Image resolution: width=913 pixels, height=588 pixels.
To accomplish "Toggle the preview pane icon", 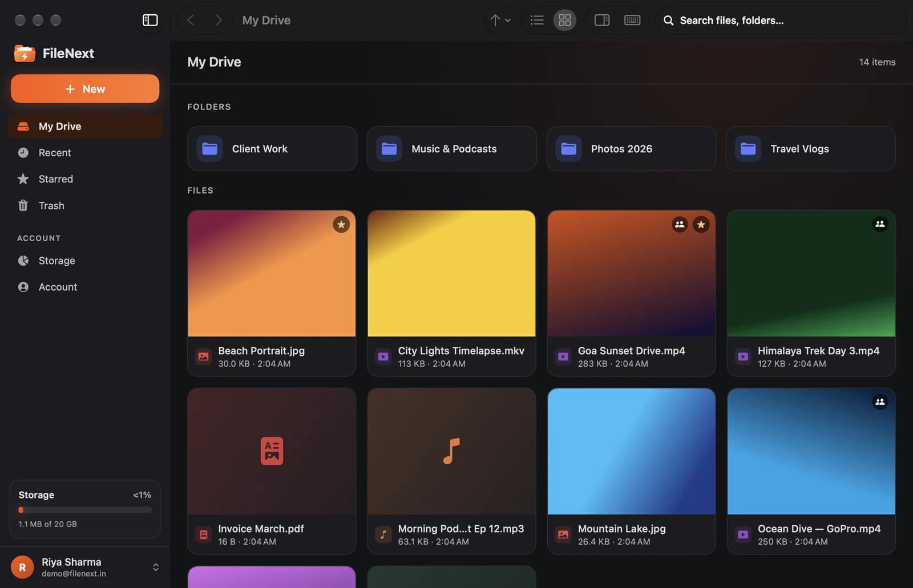I will click(x=602, y=20).
